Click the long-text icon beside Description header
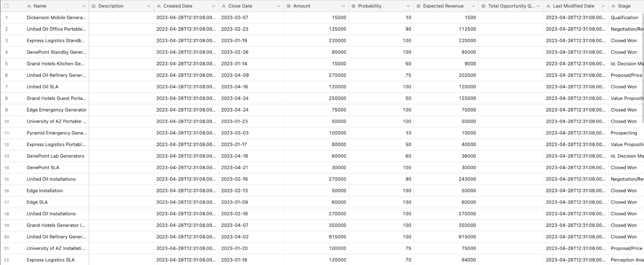 (94, 6)
